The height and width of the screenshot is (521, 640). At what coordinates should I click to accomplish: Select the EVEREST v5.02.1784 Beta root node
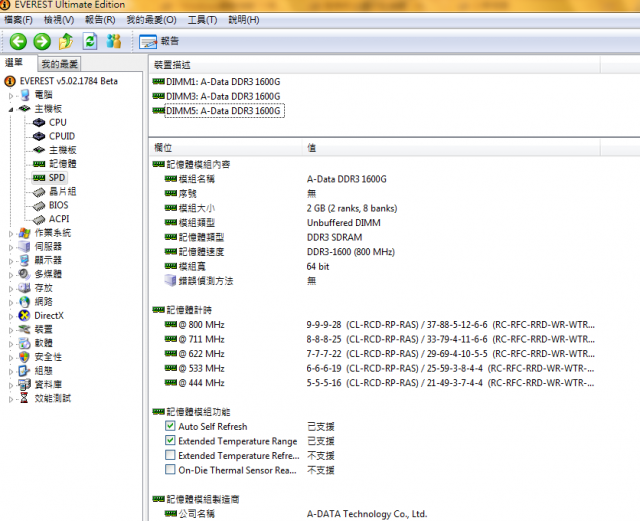click(69, 81)
